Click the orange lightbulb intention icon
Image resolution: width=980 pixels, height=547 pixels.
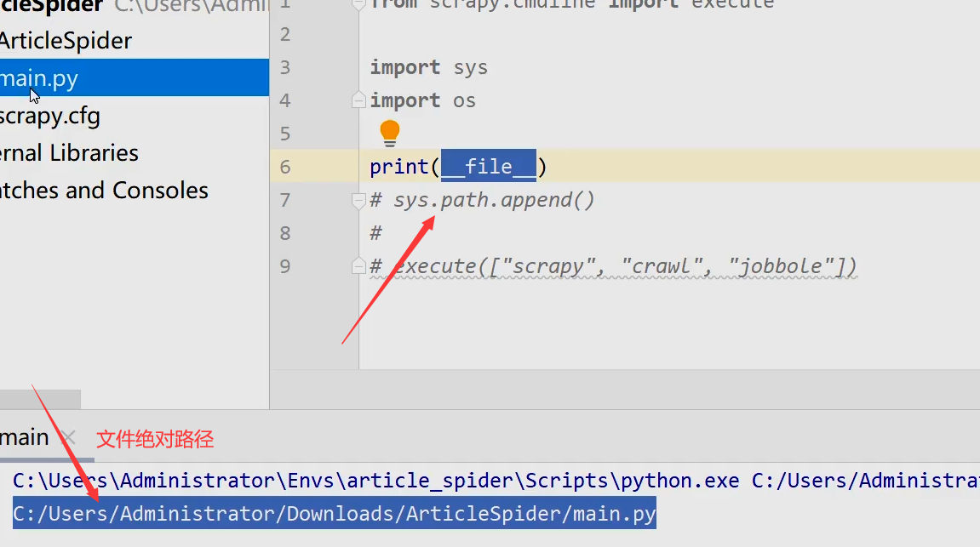coord(389,133)
